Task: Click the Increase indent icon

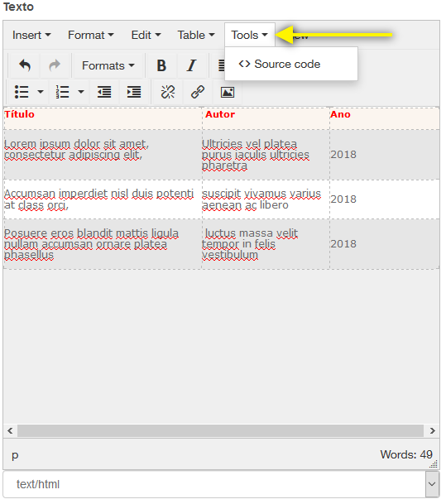Action: pyautogui.click(x=134, y=92)
